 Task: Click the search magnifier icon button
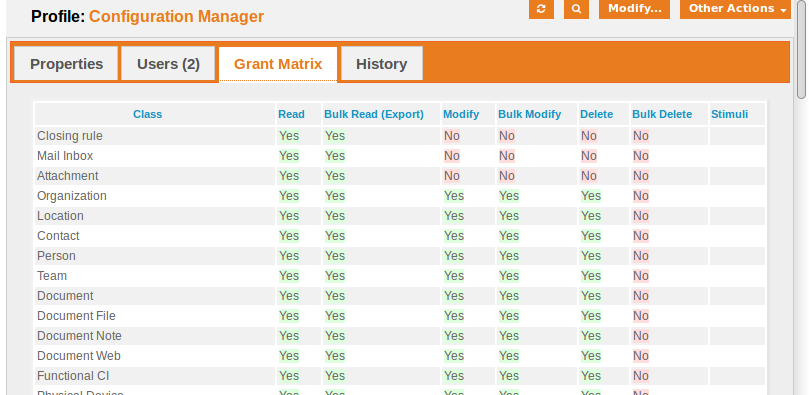coord(576,9)
